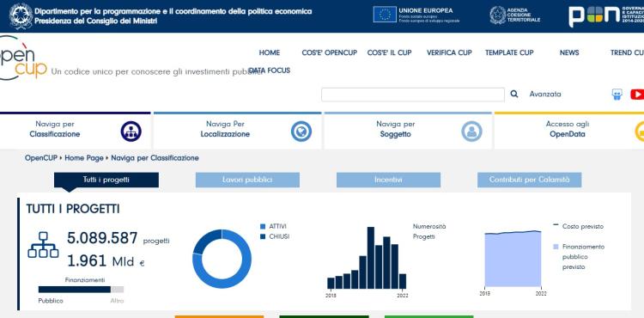This screenshot has height=318, width=644.
Task: Click the Localizzazione globe icon
Action: tap(301, 131)
